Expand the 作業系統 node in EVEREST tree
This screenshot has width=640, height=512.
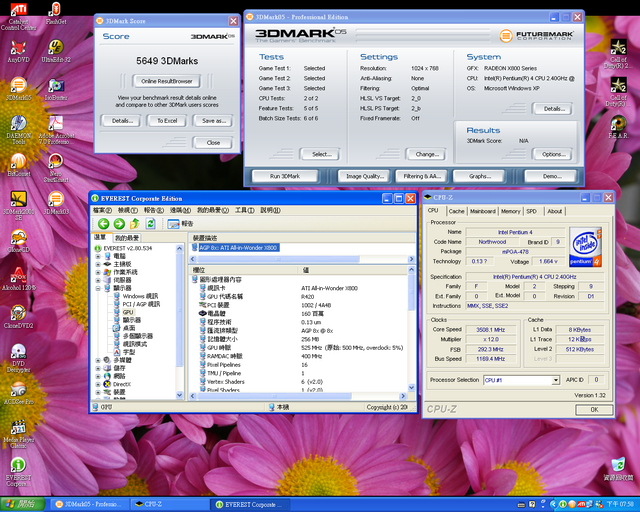tap(98, 272)
